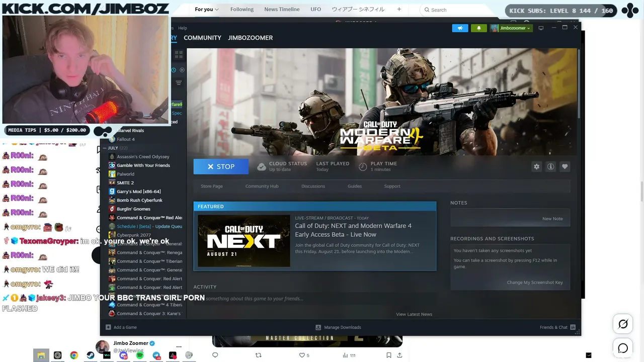Click View Latest News link

[414, 314]
